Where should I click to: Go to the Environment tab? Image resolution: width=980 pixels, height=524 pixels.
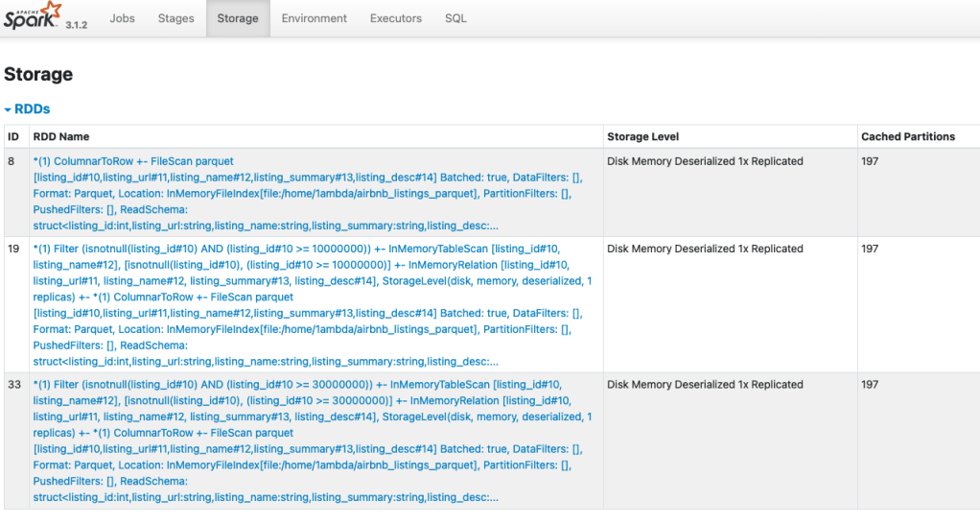coord(314,18)
